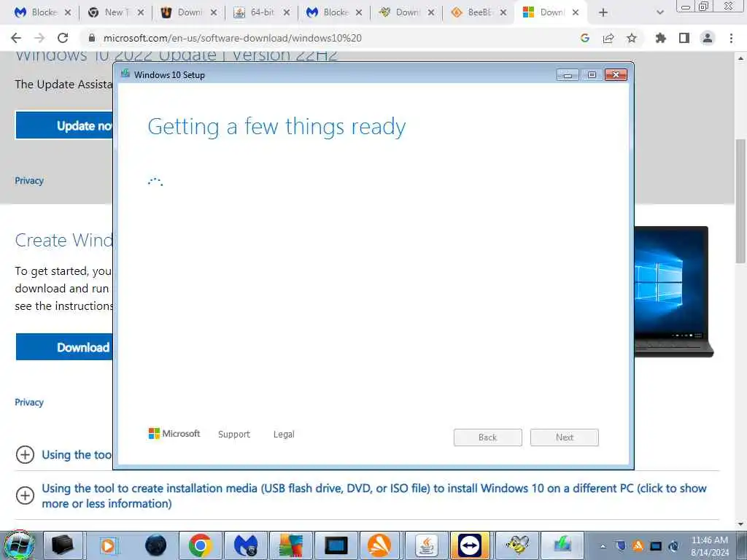Open TeamViewer from the taskbar
The width and height of the screenshot is (747, 560).
[x=470, y=545]
